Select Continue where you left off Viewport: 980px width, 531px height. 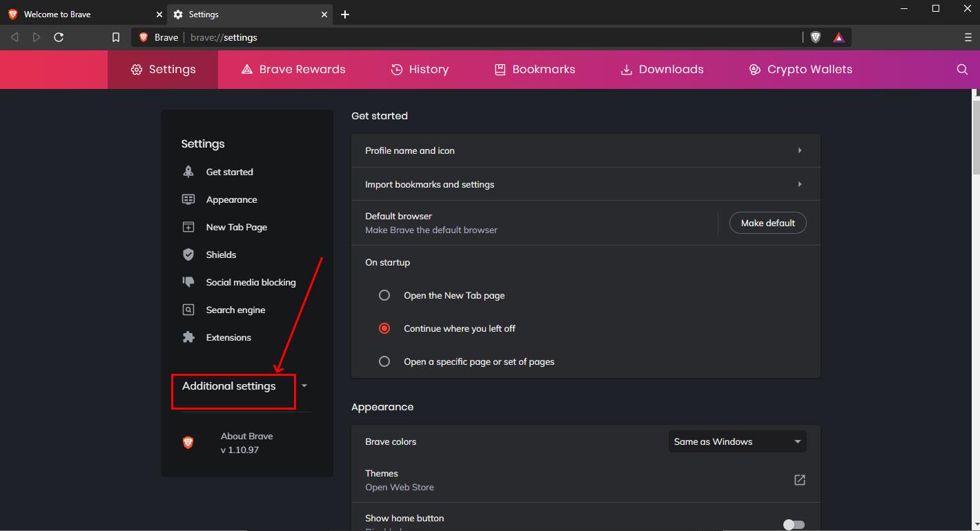coord(384,328)
